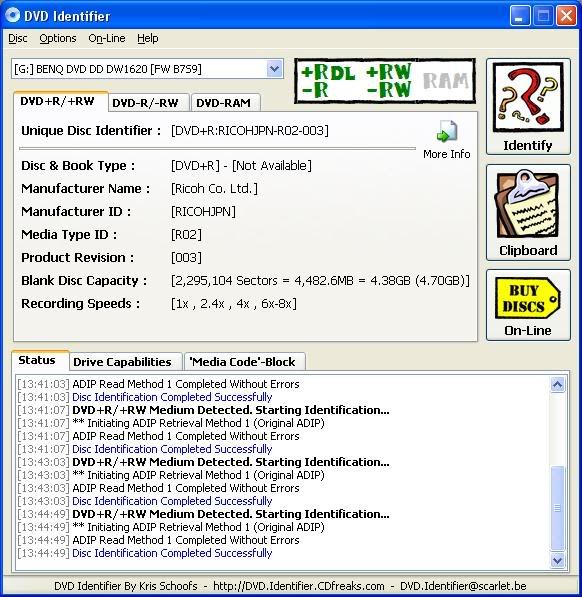Image resolution: width=582 pixels, height=597 pixels.
Task: Copy info using the Clipboard icon
Action: pyautogui.click(x=528, y=204)
